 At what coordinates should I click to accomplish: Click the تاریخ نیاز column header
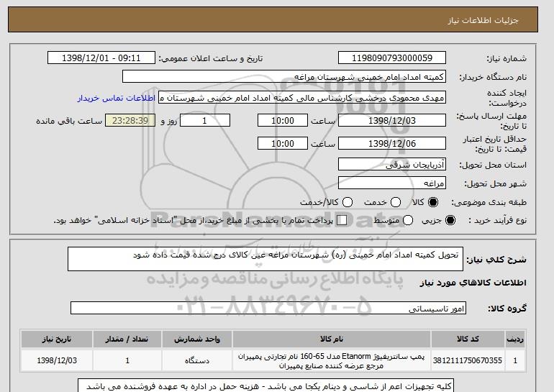click(x=57, y=339)
